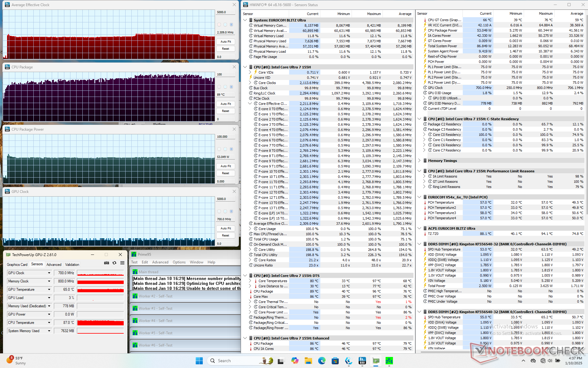The width and height of the screenshot is (588, 368).
Task: Open File Explorer from the taskbar
Action: pos(308,361)
